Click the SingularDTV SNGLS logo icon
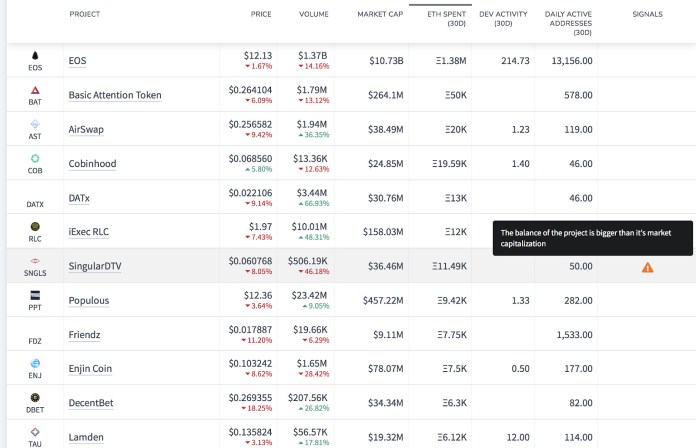The width and height of the screenshot is (696, 448). click(35, 261)
